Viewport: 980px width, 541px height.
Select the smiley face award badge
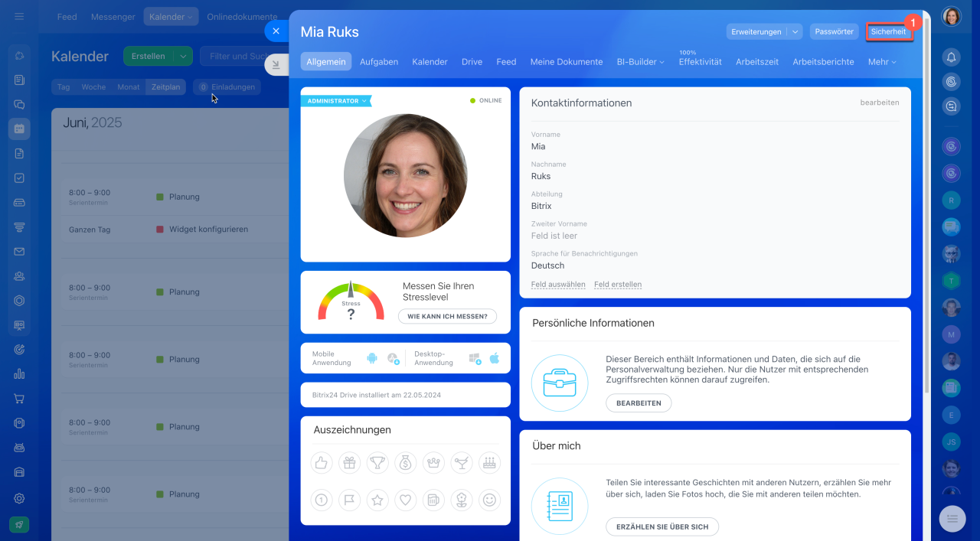(489, 500)
